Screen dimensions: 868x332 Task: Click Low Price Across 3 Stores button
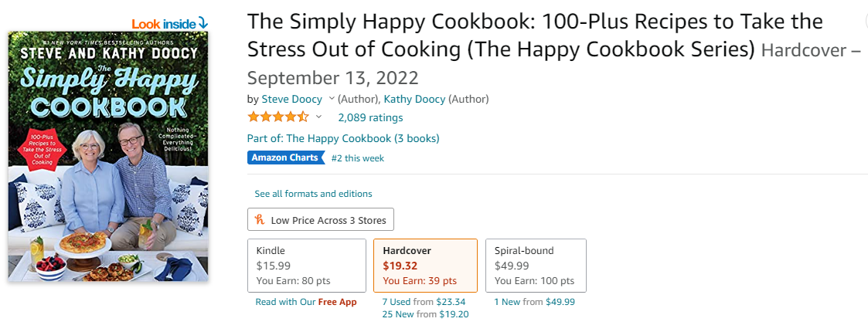pos(321,220)
